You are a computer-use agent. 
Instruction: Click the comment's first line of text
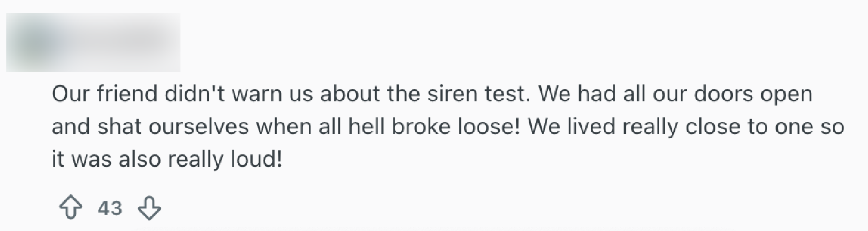(431, 94)
